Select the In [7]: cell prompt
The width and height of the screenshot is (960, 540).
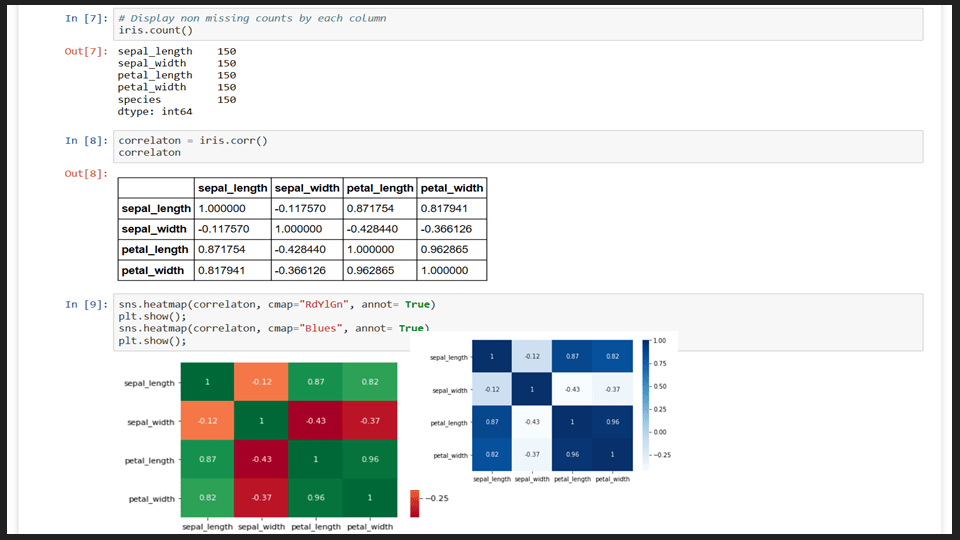pos(86,18)
